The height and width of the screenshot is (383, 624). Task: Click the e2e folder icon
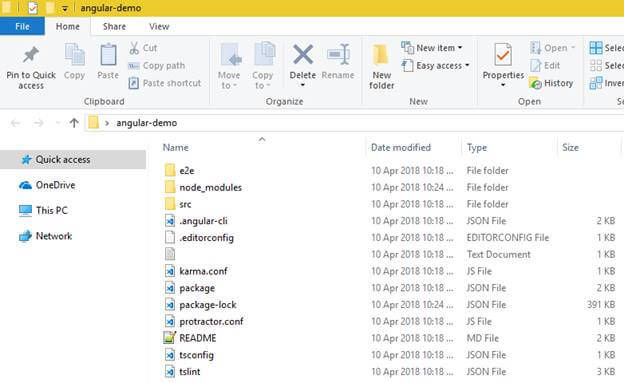(170, 170)
